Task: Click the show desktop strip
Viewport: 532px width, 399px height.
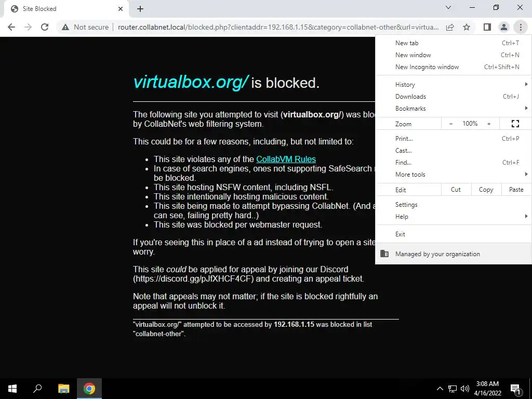Action: tap(530, 389)
